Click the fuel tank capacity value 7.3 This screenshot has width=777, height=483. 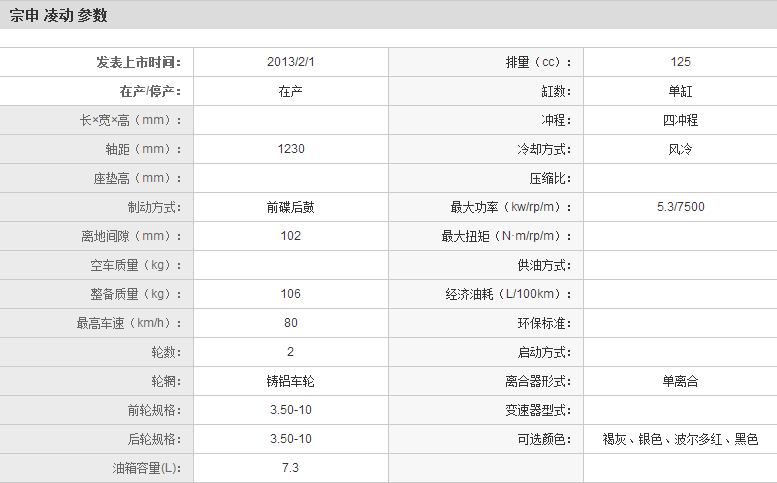point(290,468)
